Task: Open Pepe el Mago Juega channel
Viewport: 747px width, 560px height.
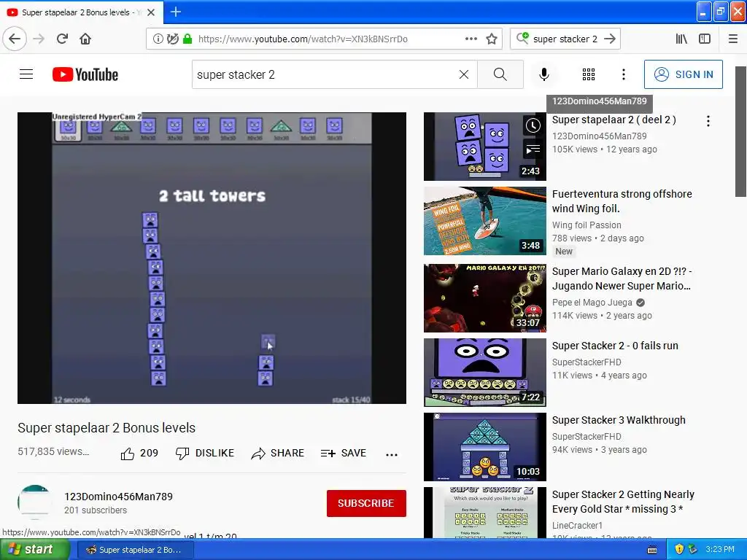Action: 592,303
